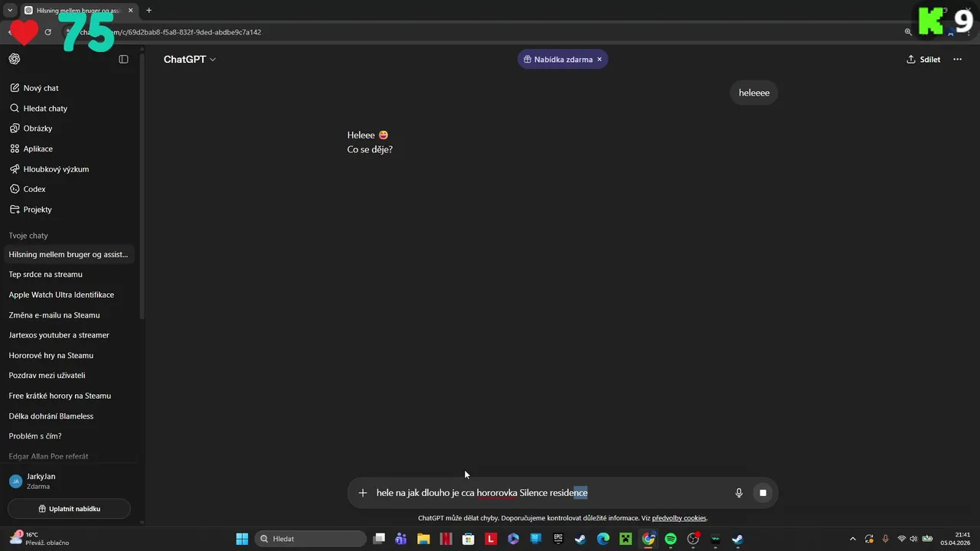Click the ChatGPT logo in the sidebar
Screen dimensions: 980x551
click(15, 59)
